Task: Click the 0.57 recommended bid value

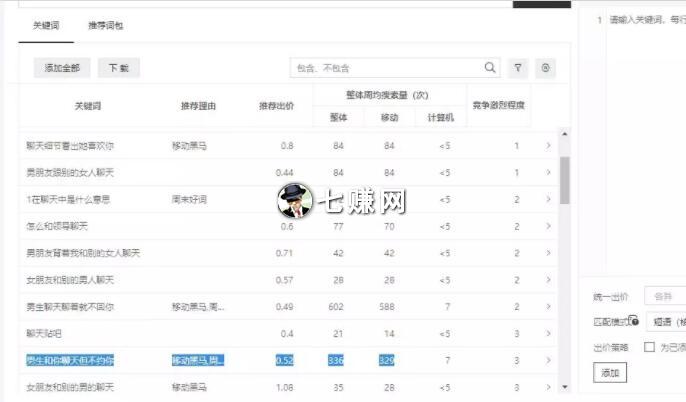Action: (284, 280)
